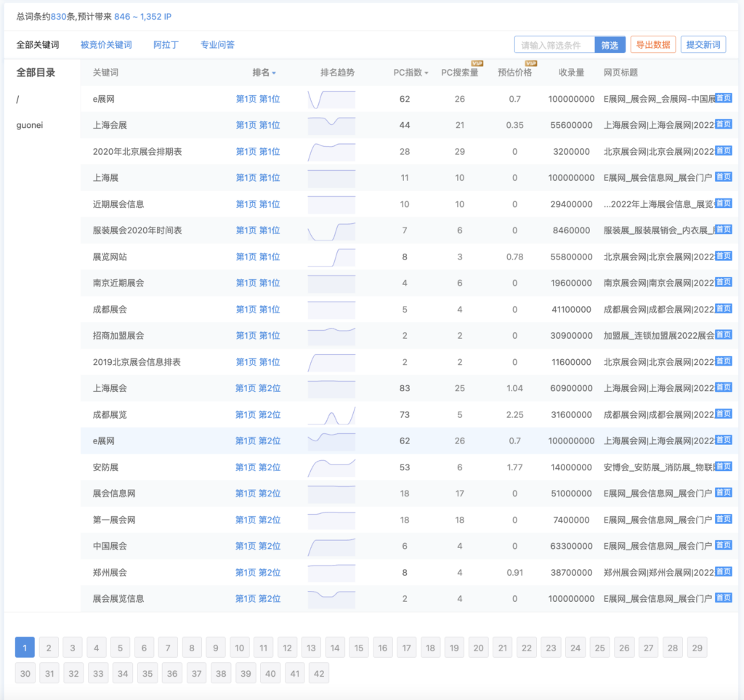Click the 首页 badge in the 成都展会 row
This screenshot has width=744, height=700.
[x=723, y=309]
